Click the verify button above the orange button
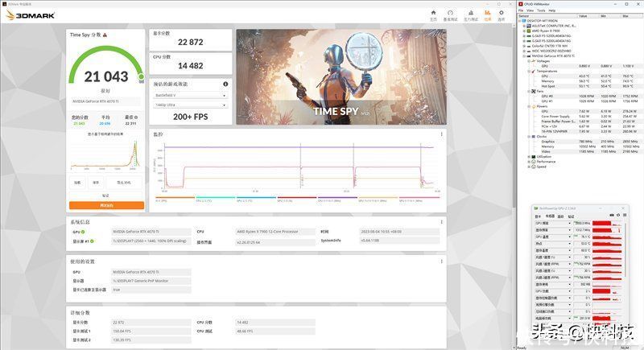 coord(106,196)
